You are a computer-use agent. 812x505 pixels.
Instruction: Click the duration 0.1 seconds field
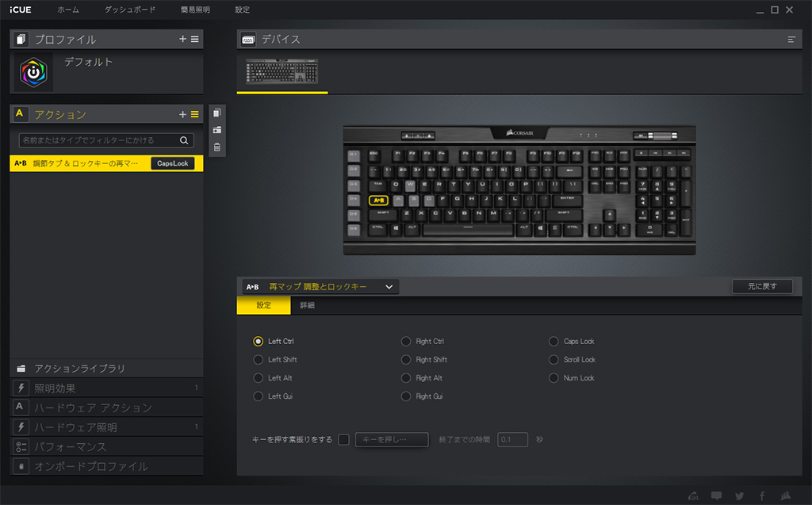click(x=513, y=440)
